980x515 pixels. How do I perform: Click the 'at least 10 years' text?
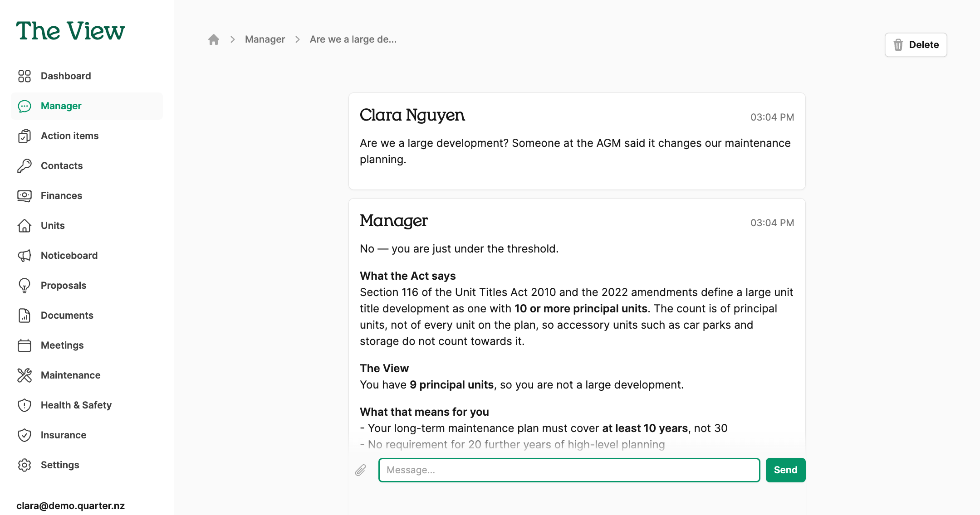645,428
